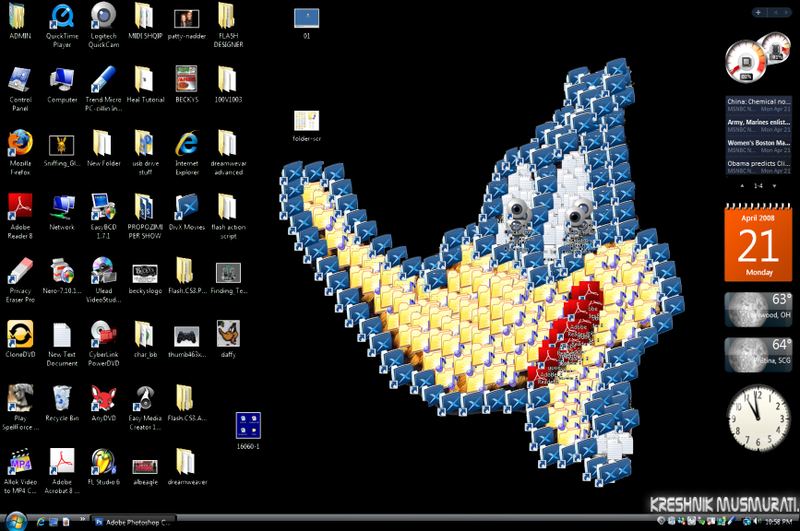
Task: Click the analog clock gadget
Action: pyautogui.click(x=758, y=418)
